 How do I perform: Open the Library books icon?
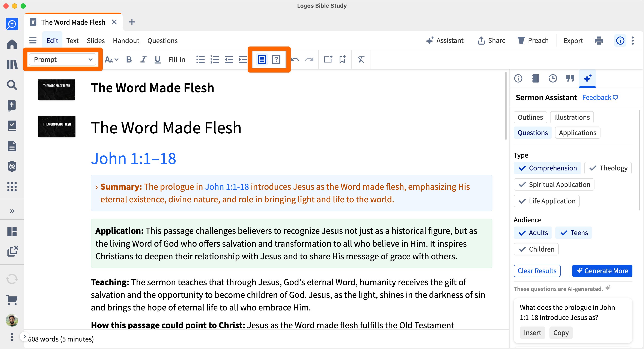pyautogui.click(x=12, y=64)
